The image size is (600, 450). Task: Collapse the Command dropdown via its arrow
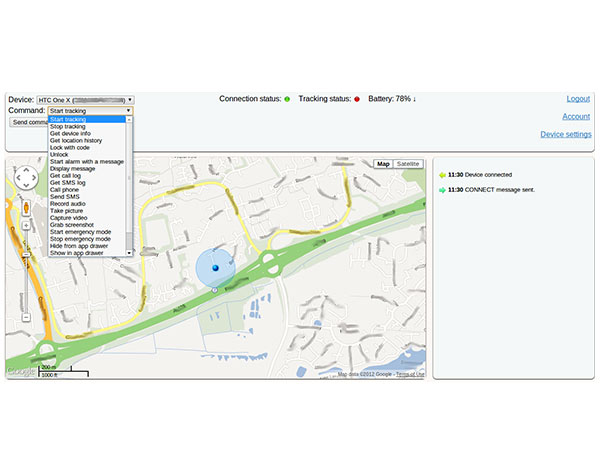128,111
